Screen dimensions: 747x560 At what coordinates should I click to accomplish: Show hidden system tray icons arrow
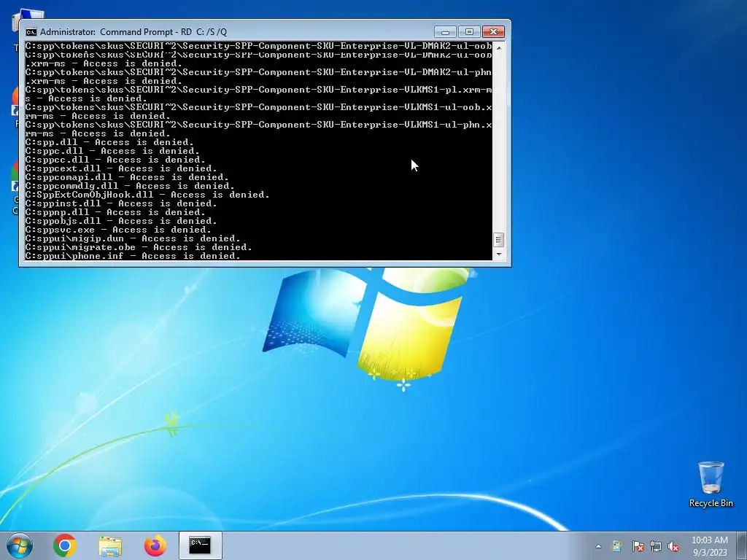pyautogui.click(x=598, y=546)
